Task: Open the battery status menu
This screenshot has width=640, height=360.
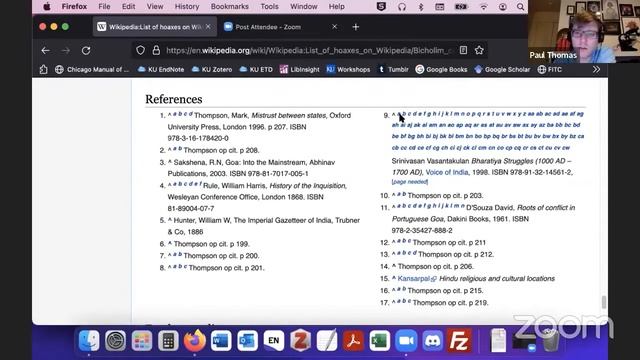Action: (461, 7)
